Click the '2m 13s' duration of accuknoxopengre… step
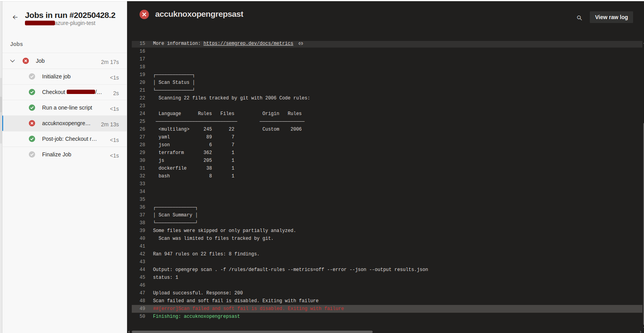This screenshot has width=644, height=333. (x=110, y=124)
